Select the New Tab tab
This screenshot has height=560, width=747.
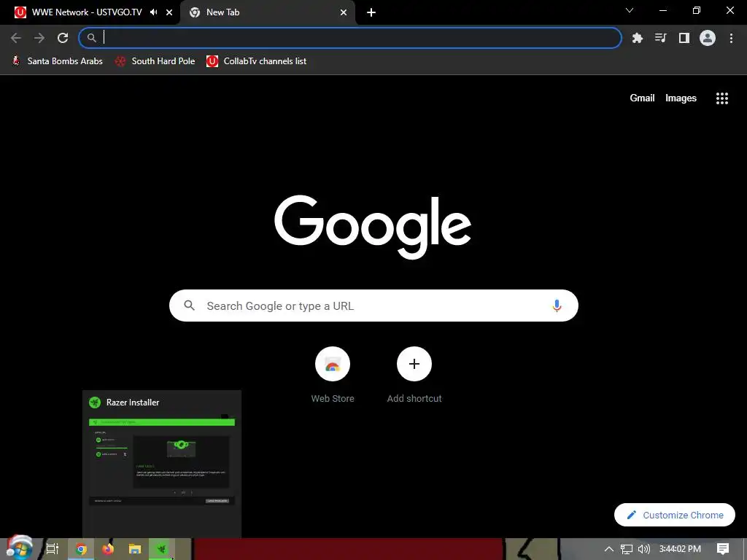[x=267, y=12]
